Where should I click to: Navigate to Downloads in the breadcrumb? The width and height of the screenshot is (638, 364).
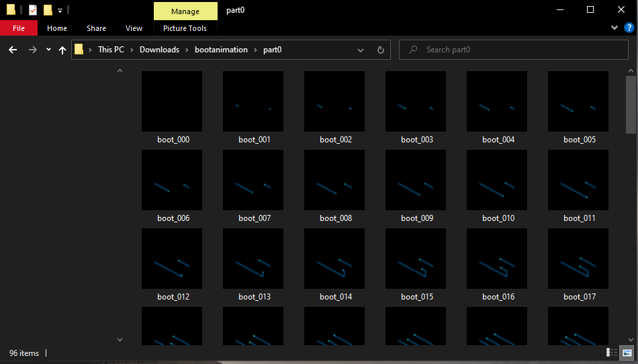(159, 50)
